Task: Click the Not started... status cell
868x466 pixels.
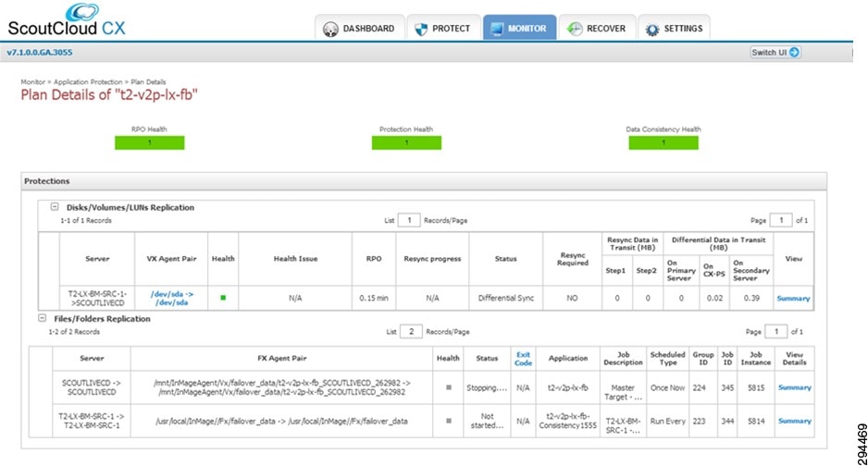Action: click(x=487, y=421)
